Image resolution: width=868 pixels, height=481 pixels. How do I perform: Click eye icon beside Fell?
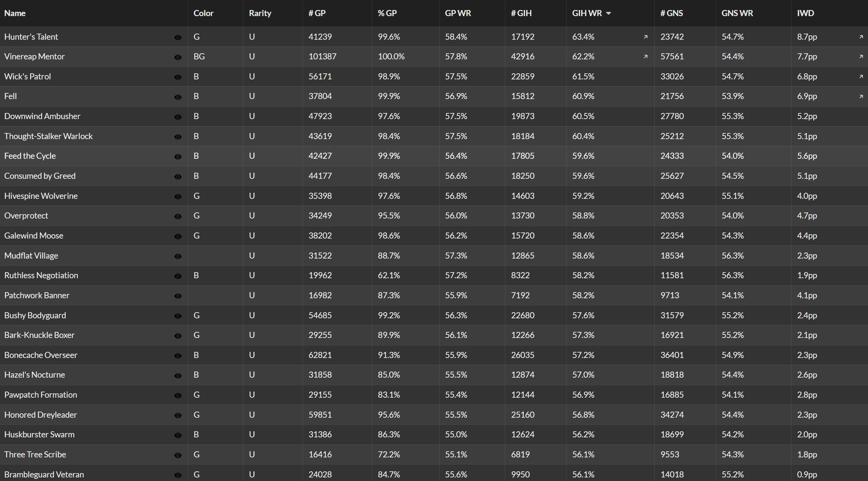coord(178,97)
